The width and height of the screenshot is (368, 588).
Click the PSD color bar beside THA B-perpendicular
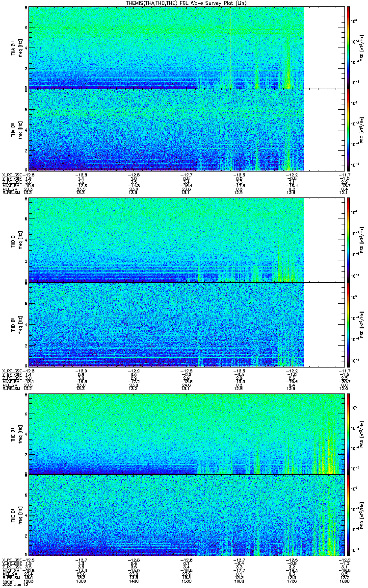[348, 48]
